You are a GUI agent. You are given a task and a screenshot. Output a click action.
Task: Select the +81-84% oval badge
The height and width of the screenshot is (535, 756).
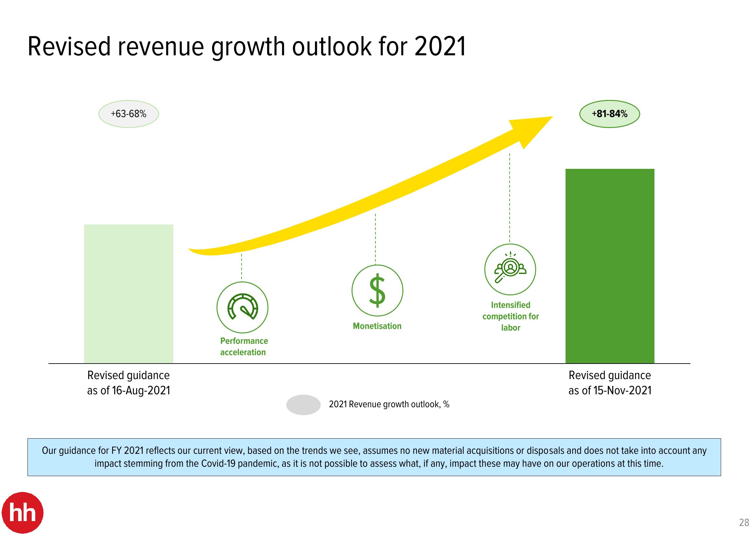click(610, 114)
